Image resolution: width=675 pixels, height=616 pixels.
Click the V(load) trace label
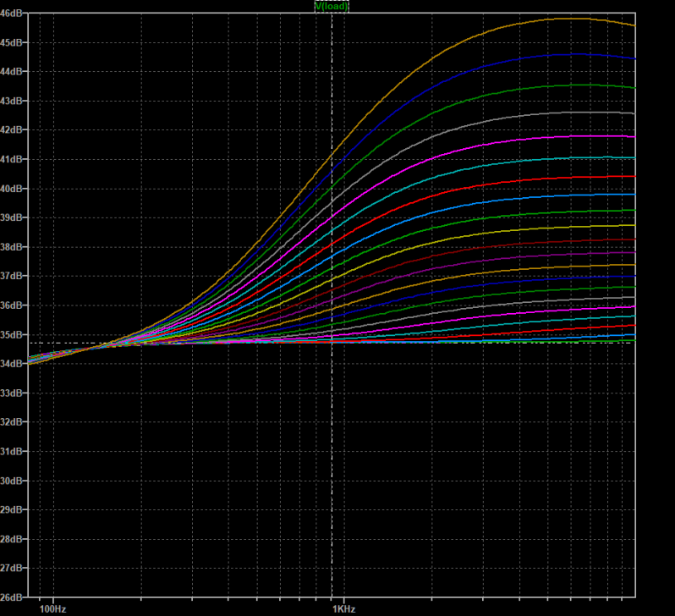(x=332, y=6)
